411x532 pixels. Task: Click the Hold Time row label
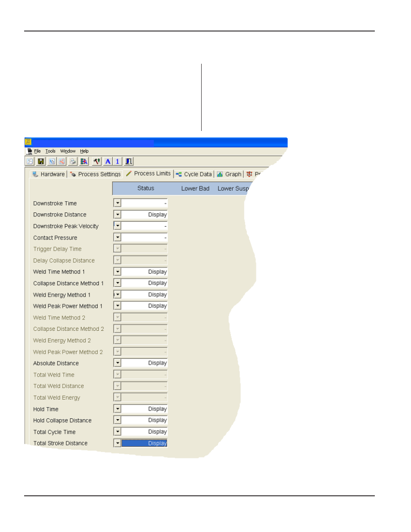point(46,409)
